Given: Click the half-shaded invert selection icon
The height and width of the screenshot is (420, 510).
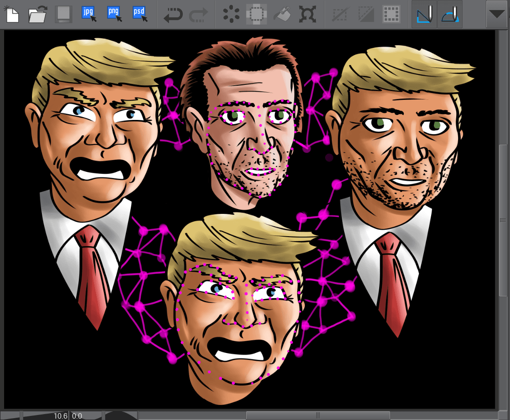Looking at the screenshot, I should 366,14.
